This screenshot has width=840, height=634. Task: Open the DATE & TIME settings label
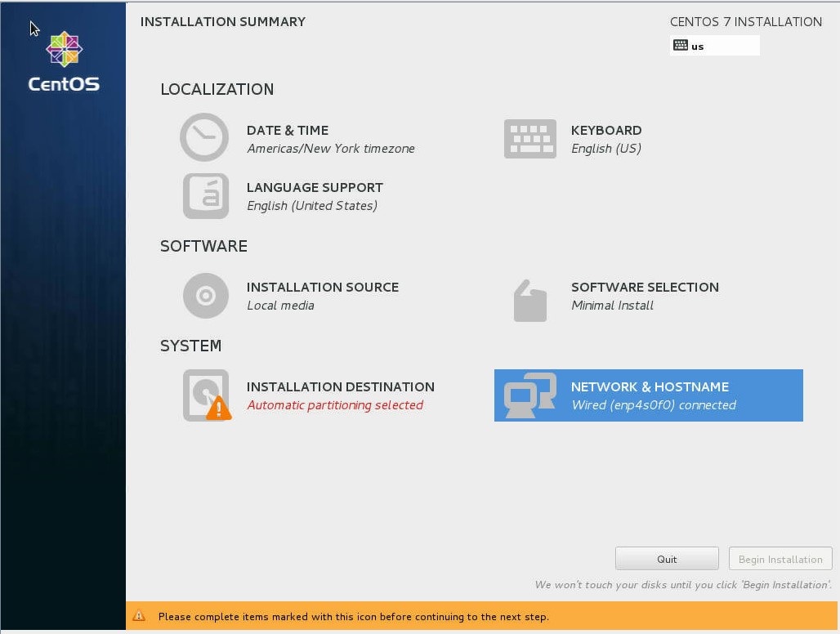(288, 131)
